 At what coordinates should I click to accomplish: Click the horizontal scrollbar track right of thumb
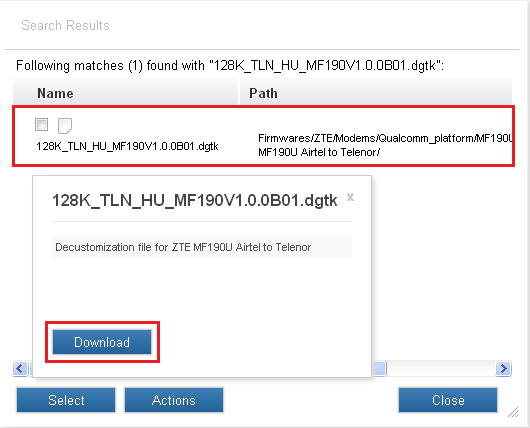point(441,368)
